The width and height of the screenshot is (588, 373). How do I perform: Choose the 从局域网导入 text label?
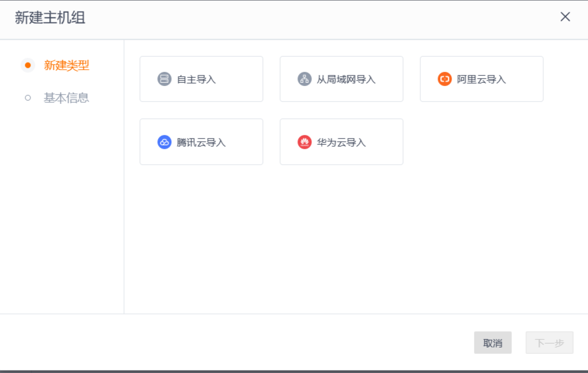click(x=346, y=80)
